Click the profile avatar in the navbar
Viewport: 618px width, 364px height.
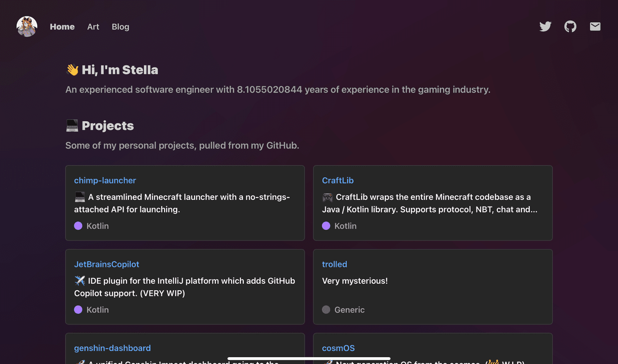(x=27, y=27)
